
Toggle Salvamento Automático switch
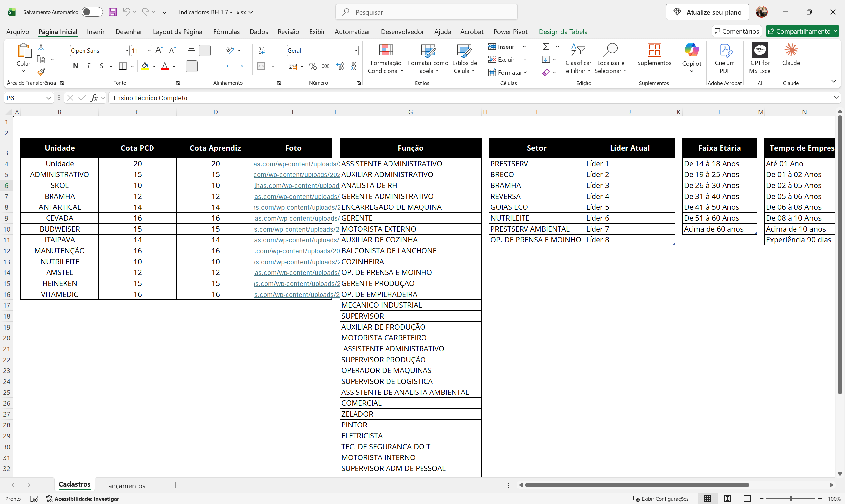click(x=92, y=12)
